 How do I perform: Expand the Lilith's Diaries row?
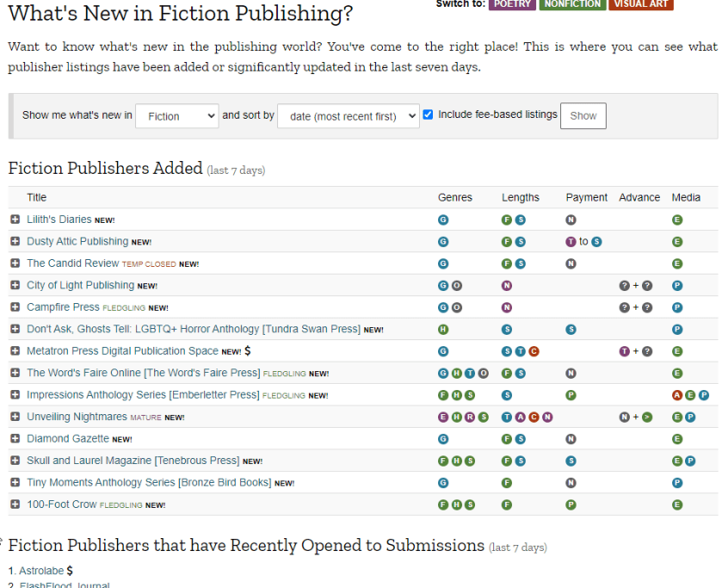(15, 220)
